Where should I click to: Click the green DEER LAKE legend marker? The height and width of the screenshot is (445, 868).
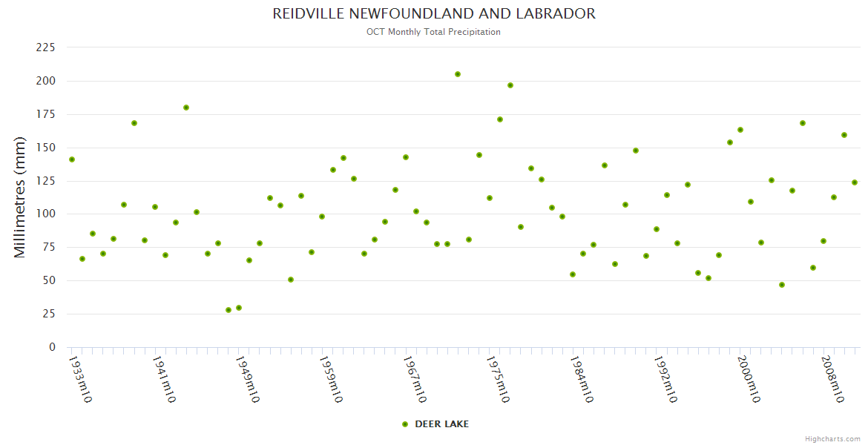[x=404, y=424]
